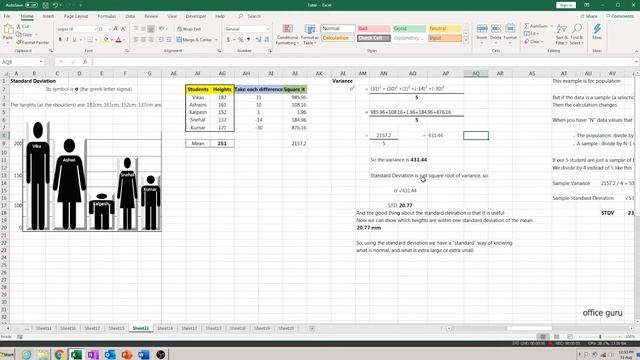Toggle Wrap Text
This screenshot has width=640, height=360.
click(189, 29)
